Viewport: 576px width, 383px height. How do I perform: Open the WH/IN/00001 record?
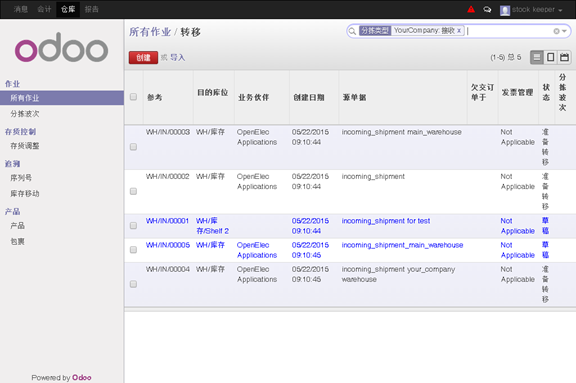pos(167,221)
